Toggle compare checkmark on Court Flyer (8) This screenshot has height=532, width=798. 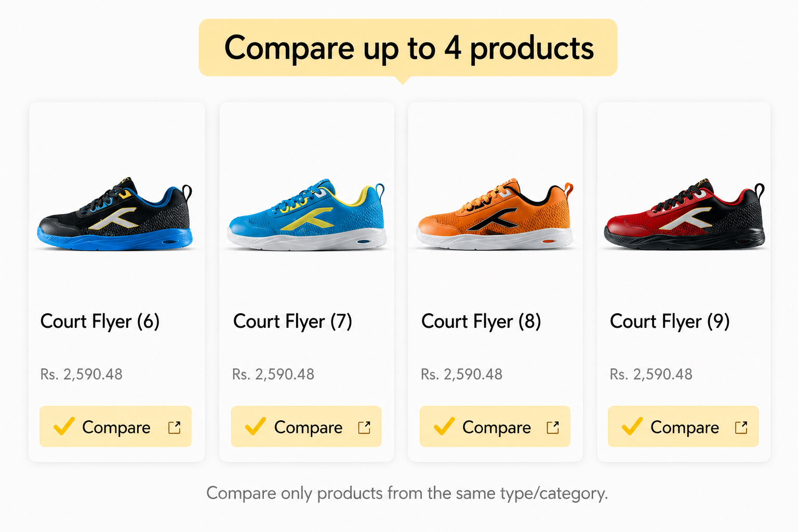[444, 427]
